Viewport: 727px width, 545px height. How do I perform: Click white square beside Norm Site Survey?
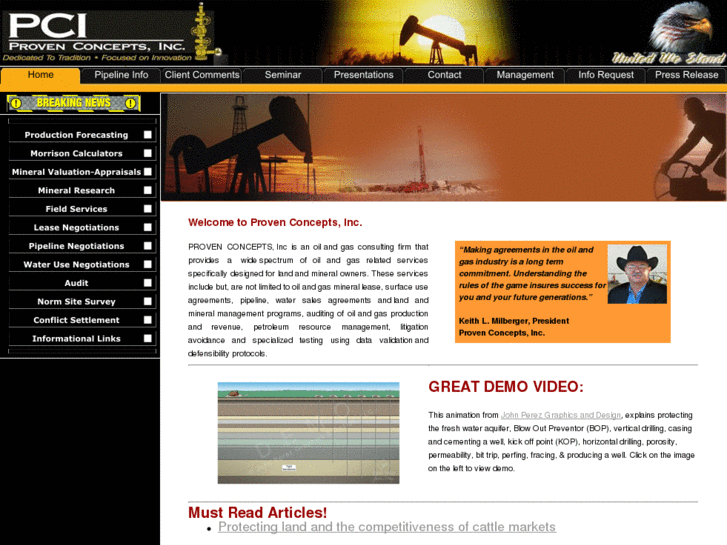(148, 301)
